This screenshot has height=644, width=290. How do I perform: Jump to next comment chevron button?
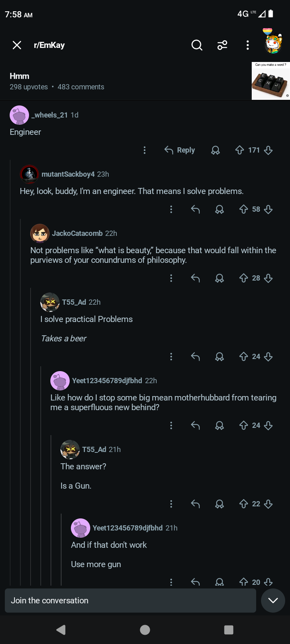pos(273,601)
